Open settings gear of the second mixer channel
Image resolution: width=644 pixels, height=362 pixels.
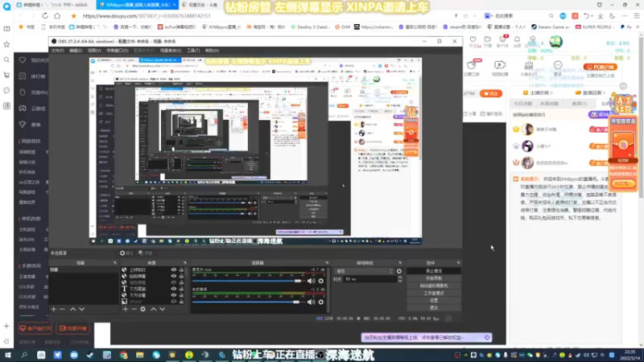pos(321,302)
